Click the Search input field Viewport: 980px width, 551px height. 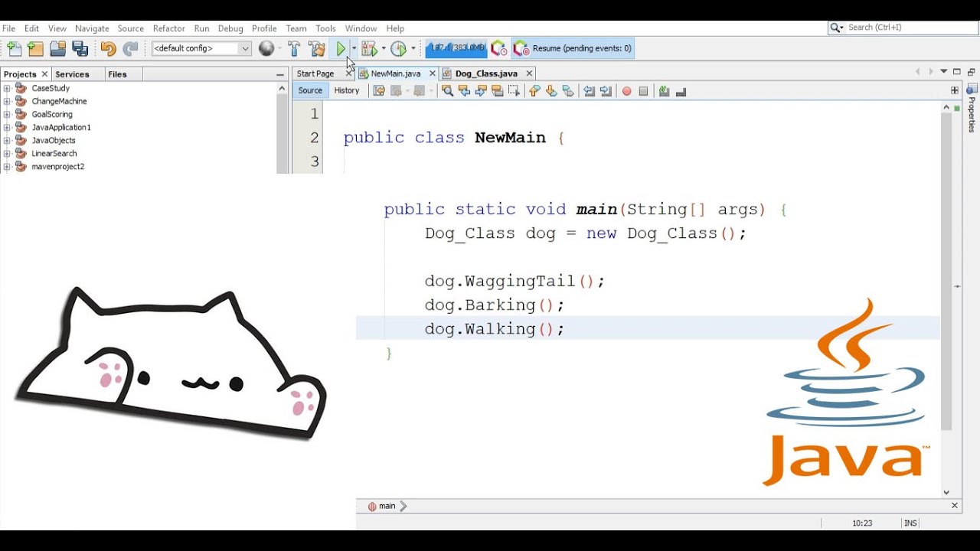pyautogui.click(x=911, y=28)
